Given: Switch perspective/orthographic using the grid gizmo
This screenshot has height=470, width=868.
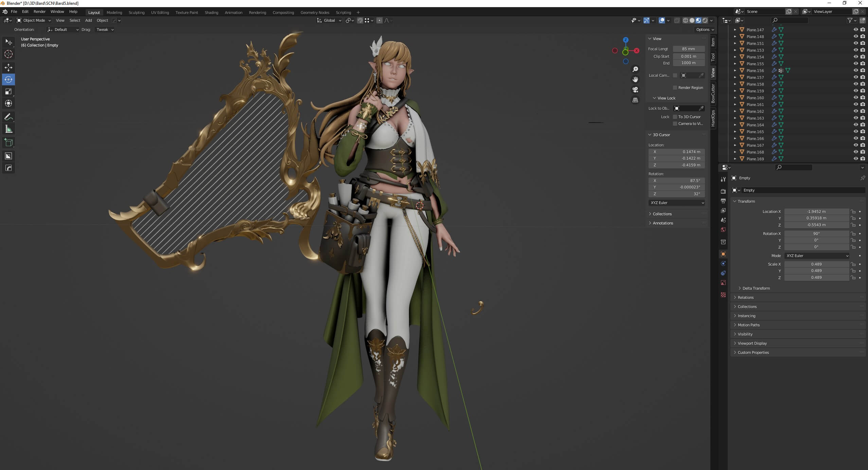Looking at the screenshot, I should (635, 100).
